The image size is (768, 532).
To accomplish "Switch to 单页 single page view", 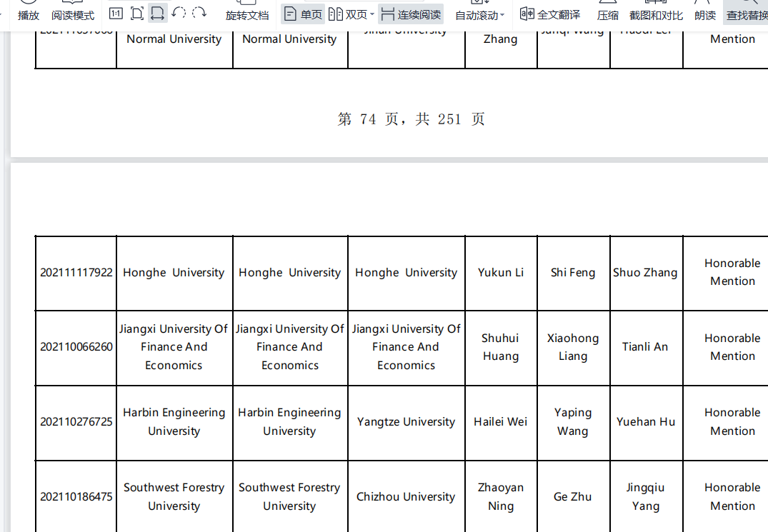I will [x=303, y=15].
